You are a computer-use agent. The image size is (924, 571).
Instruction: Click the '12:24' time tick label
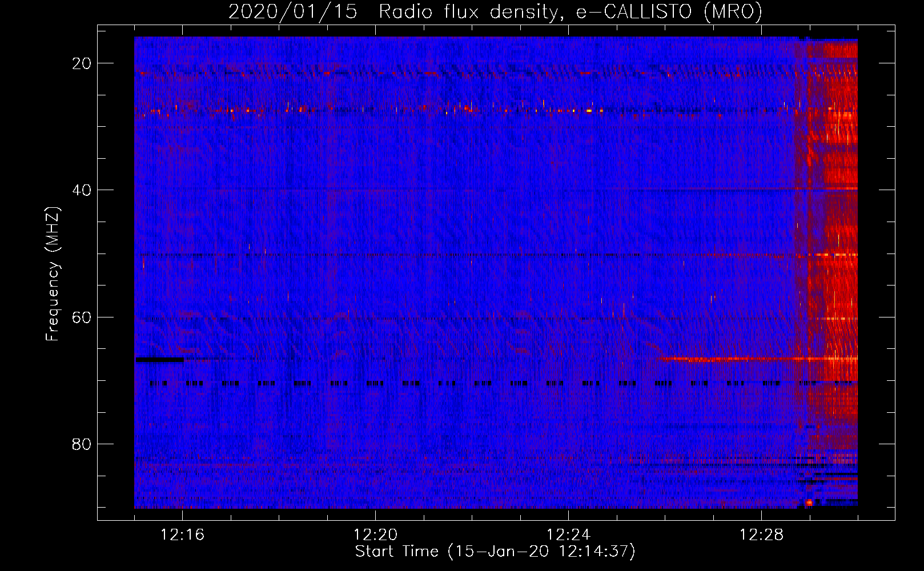pyautogui.click(x=568, y=535)
